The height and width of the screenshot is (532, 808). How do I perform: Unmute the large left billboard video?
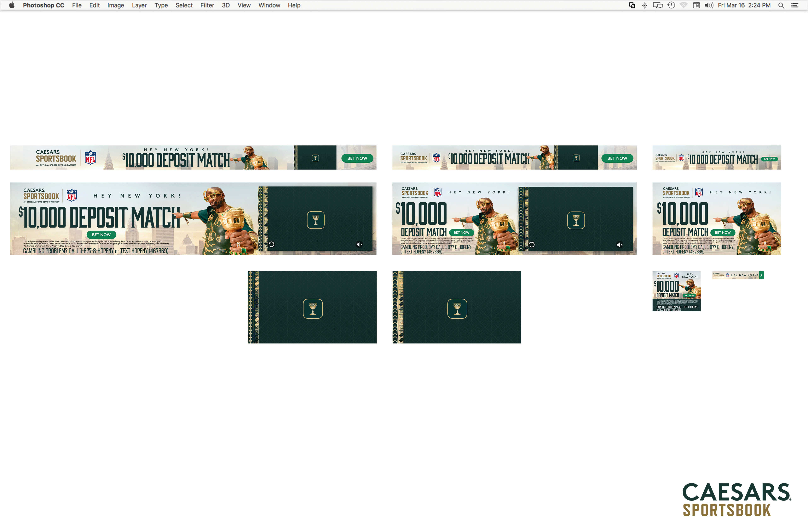[x=359, y=244]
